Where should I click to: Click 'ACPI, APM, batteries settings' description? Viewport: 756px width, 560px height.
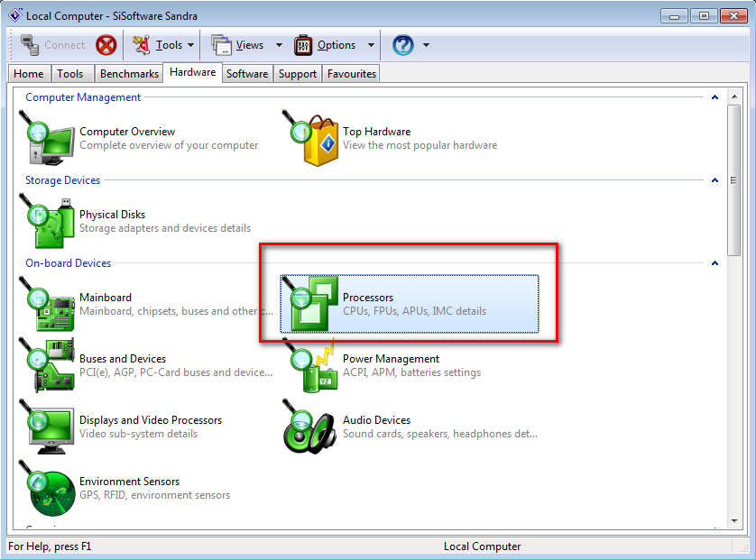click(411, 372)
